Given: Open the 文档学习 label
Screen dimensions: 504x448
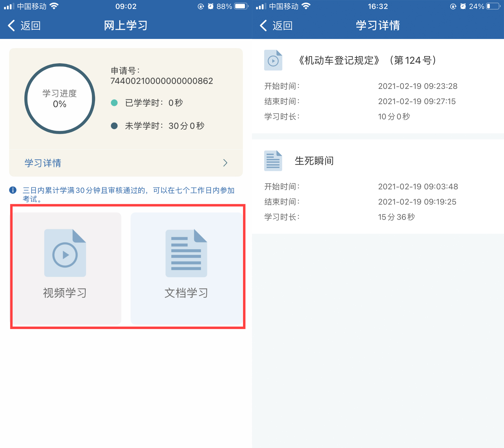Looking at the screenshot, I should pos(186,293).
